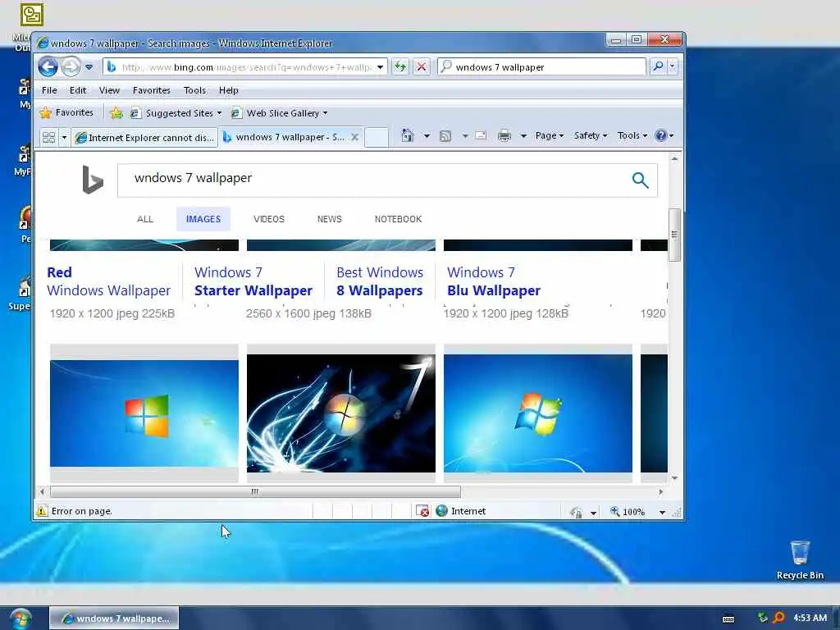
Task: Open Windows 7 Starter Wallpaper link
Action: [253, 281]
